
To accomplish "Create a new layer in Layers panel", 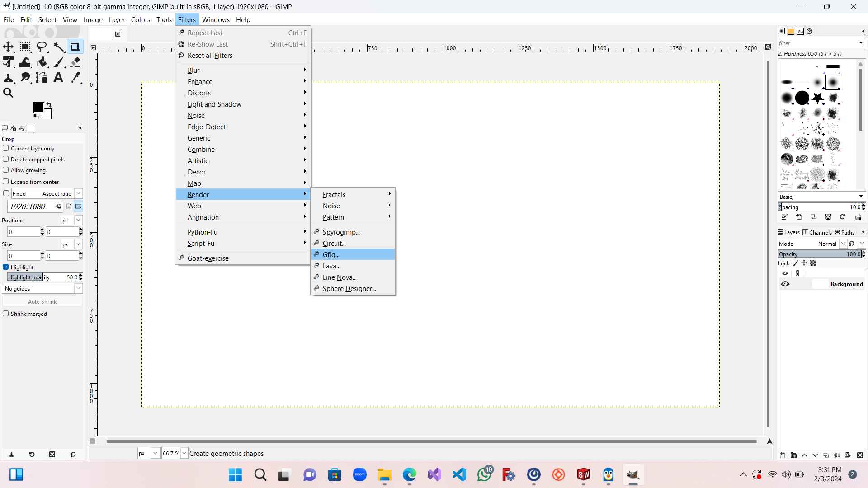I will pos(783,455).
